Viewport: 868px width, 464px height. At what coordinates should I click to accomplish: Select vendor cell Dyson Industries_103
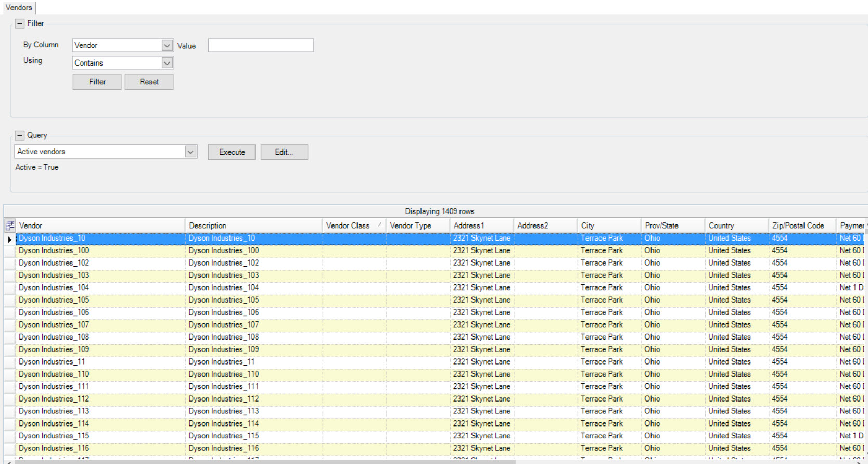[x=100, y=275]
